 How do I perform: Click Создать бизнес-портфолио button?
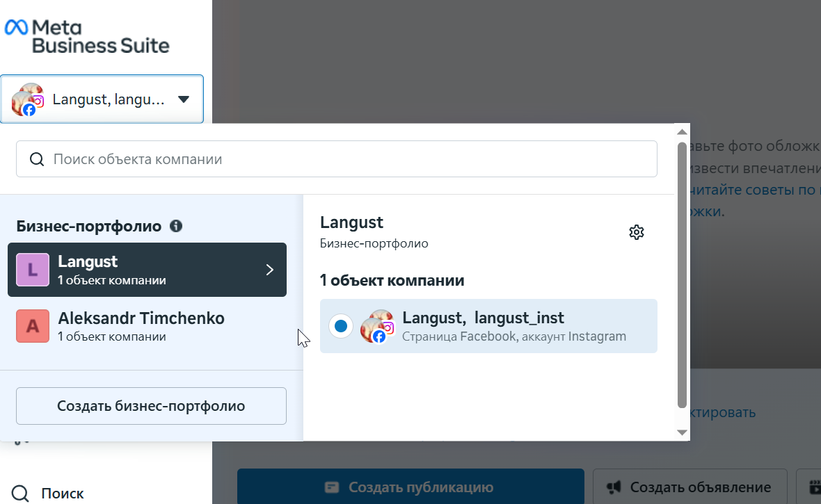pyautogui.click(x=151, y=406)
